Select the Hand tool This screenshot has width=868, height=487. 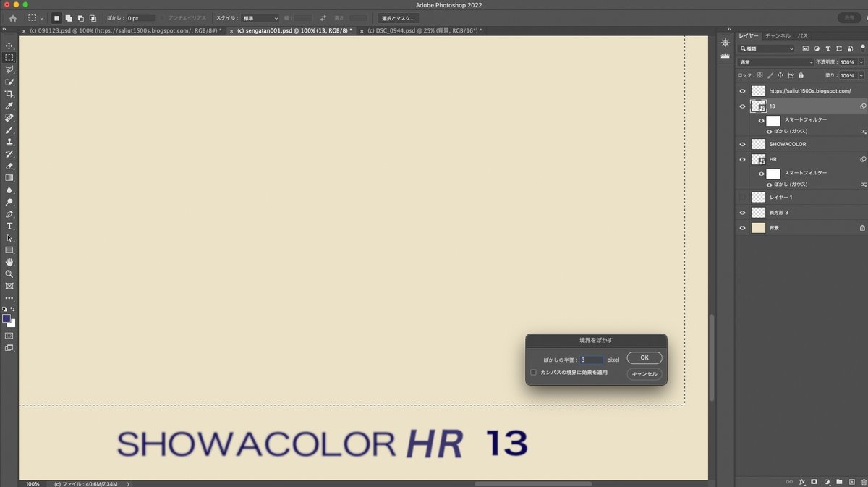click(9, 262)
